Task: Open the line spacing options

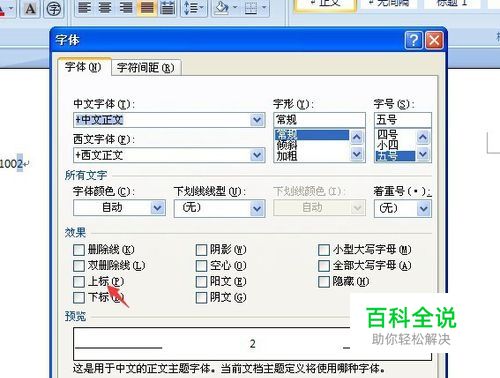Action: point(191,8)
